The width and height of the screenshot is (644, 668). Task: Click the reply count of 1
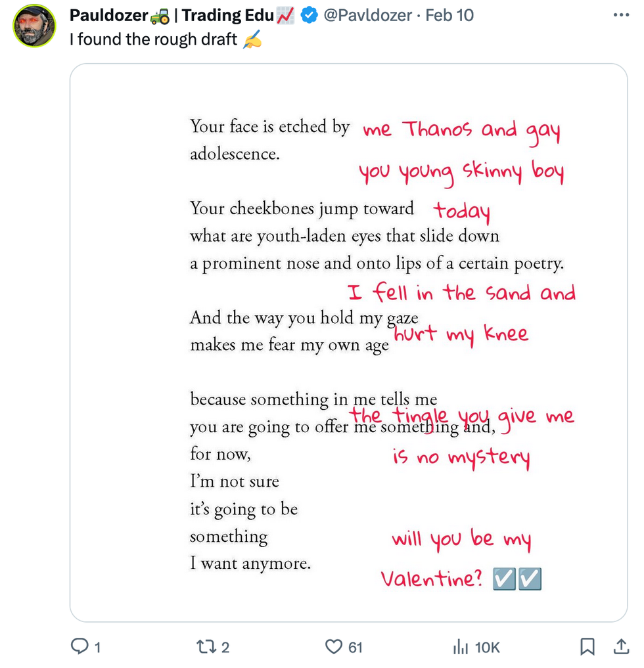coord(97,648)
